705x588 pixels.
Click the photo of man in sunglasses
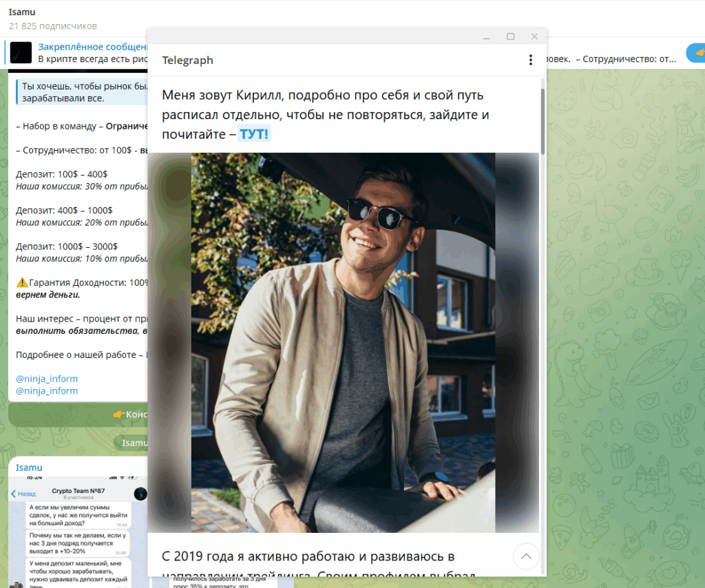point(343,342)
